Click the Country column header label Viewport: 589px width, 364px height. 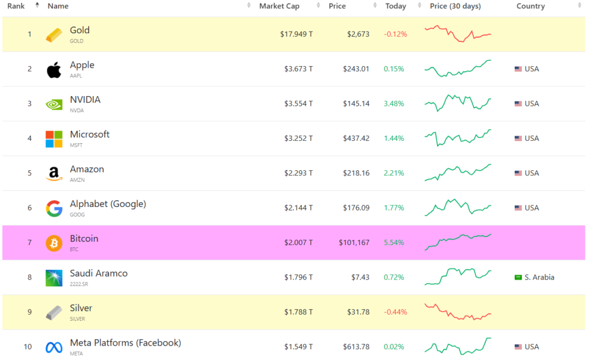530,6
